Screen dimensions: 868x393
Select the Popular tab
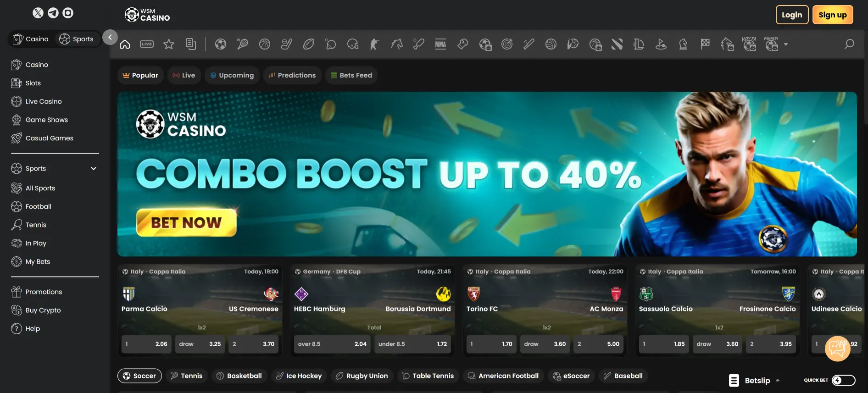pyautogui.click(x=140, y=75)
